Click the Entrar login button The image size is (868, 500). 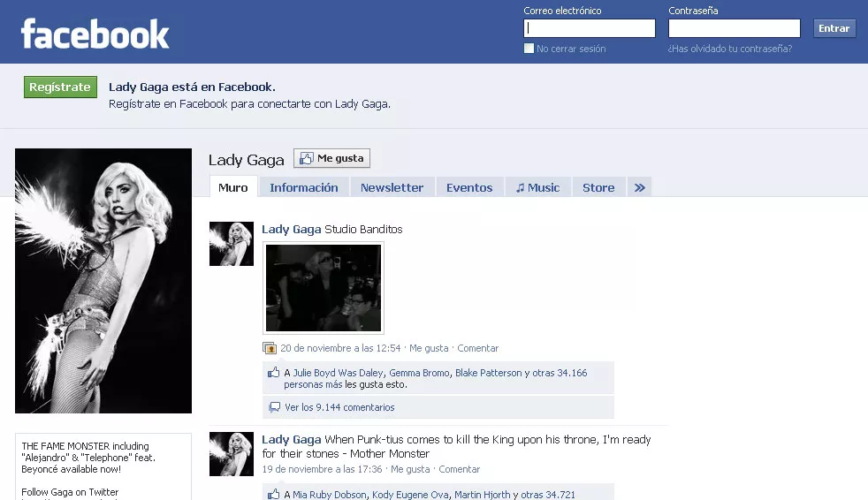click(x=834, y=28)
